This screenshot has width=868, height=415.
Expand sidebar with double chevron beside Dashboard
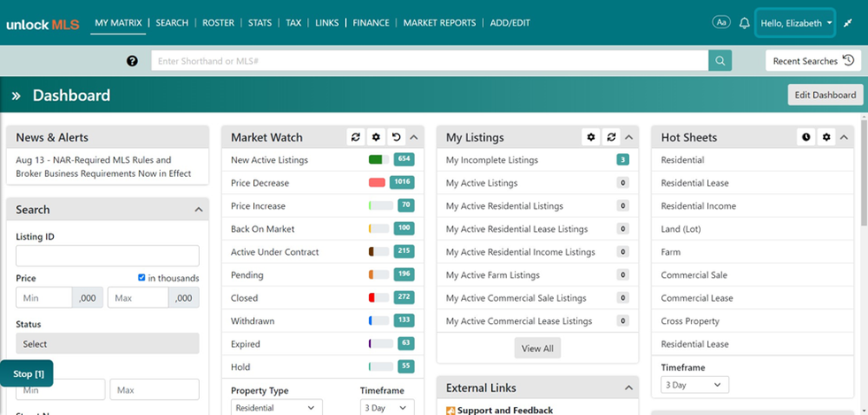pos(16,96)
